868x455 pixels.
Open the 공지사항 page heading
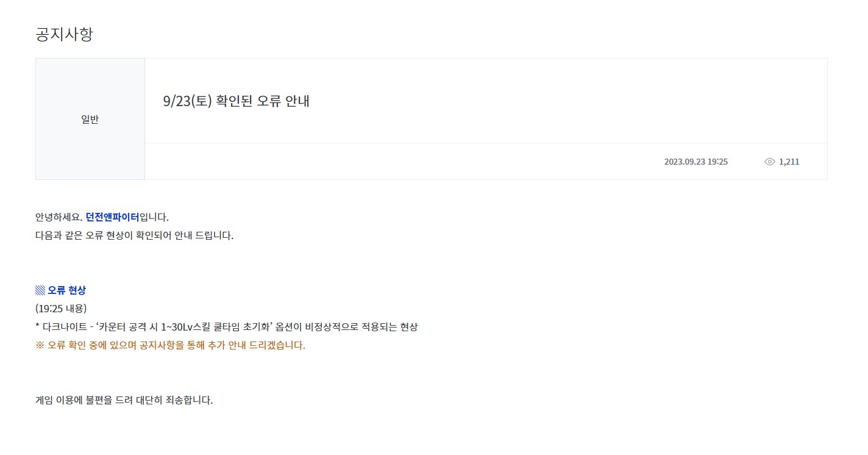coord(64,34)
